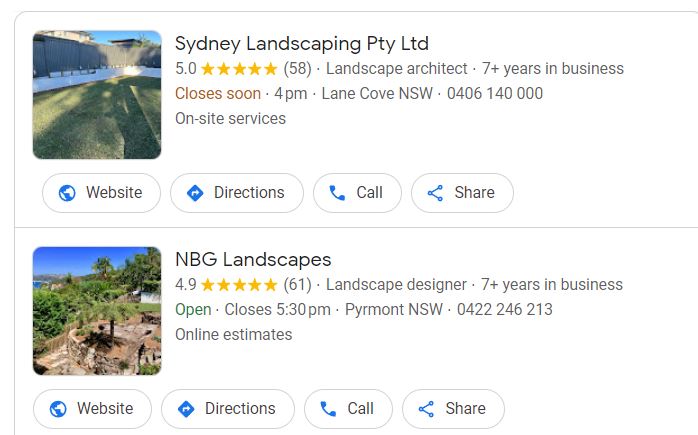Click globe icon in NBG Landscapes Website button
The width and height of the screenshot is (698, 435).
point(58,408)
